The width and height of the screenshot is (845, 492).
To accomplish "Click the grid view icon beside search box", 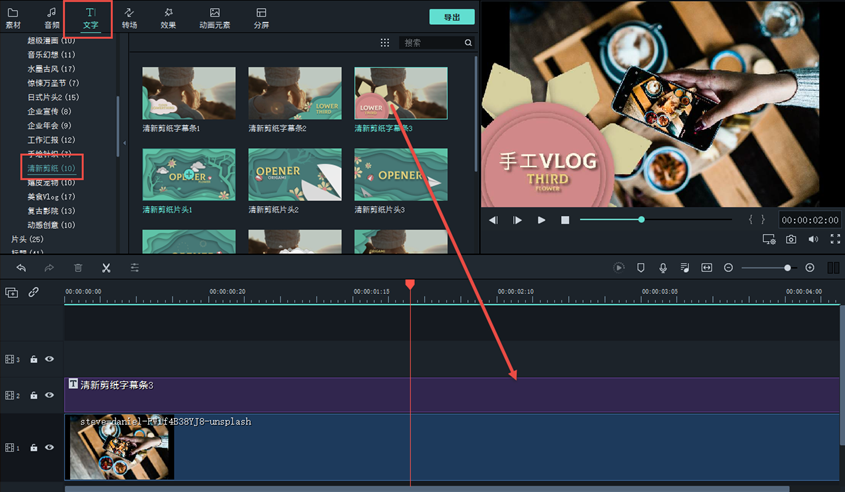I will click(x=385, y=43).
